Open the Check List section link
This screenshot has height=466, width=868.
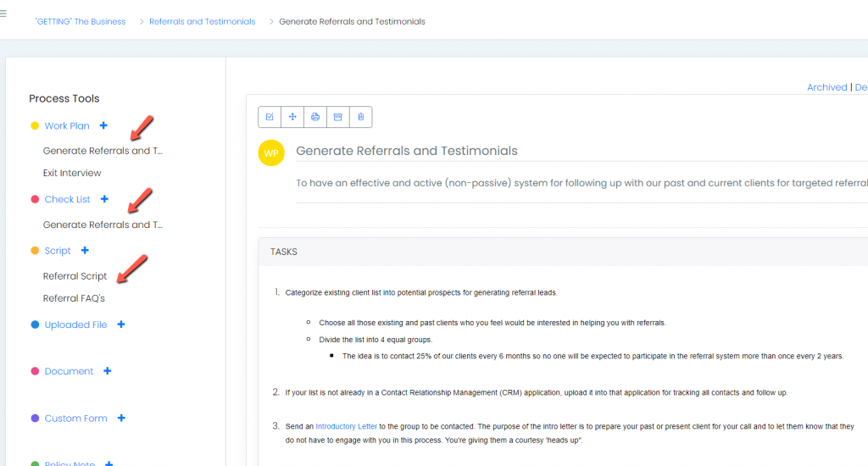(67, 199)
